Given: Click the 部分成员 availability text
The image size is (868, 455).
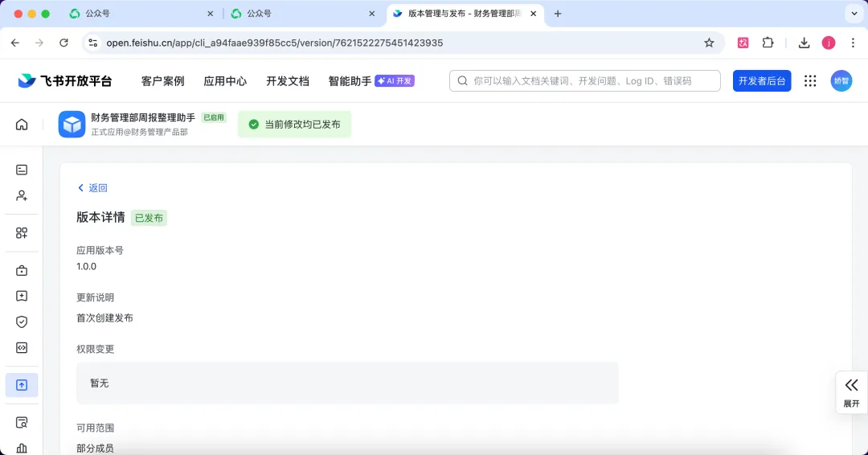Looking at the screenshot, I should point(95,448).
